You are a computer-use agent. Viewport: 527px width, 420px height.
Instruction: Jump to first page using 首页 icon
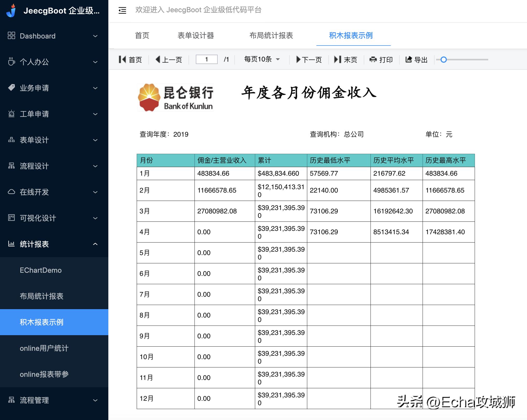[x=123, y=60]
